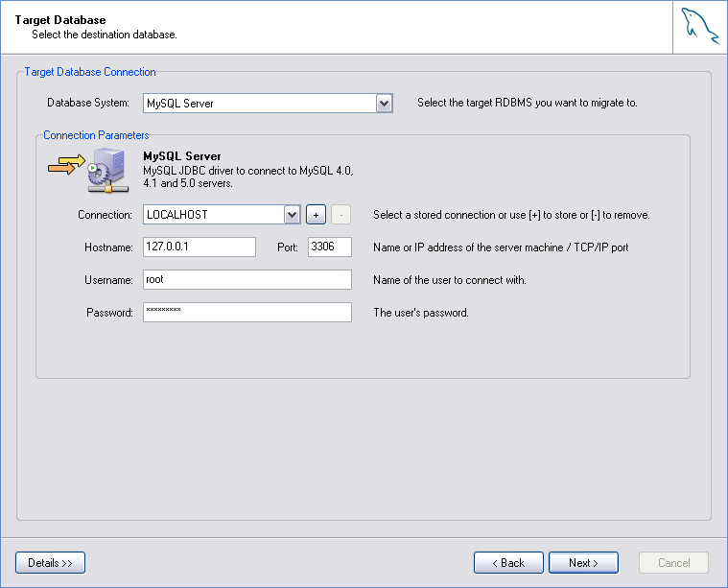Click the 'Password:' label
The height and width of the screenshot is (588, 728).
(109, 313)
